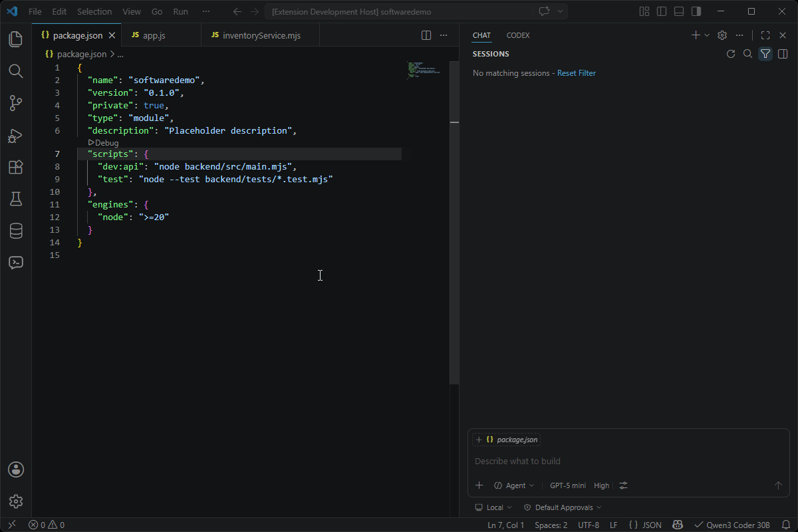Toggle the sessions side layout icon
The image size is (798, 532).
click(783, 54)
